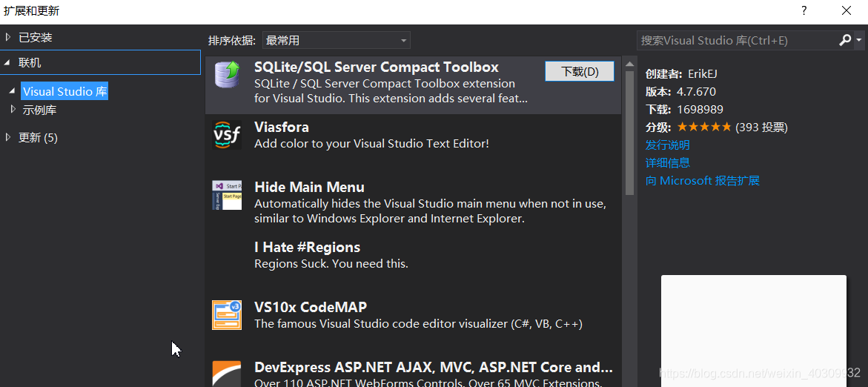Click the VS10x CodeMAP extension icon
The height and width of the screenshot is (387, 868).
tap(227, 315)
